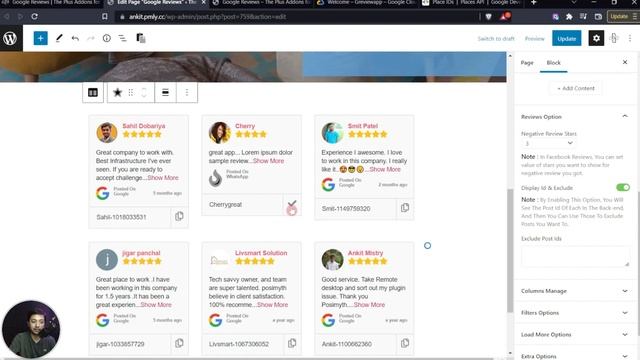Copy the Livsmart-1067306052 review ID
640x360 pixels.
click(292, 344)
